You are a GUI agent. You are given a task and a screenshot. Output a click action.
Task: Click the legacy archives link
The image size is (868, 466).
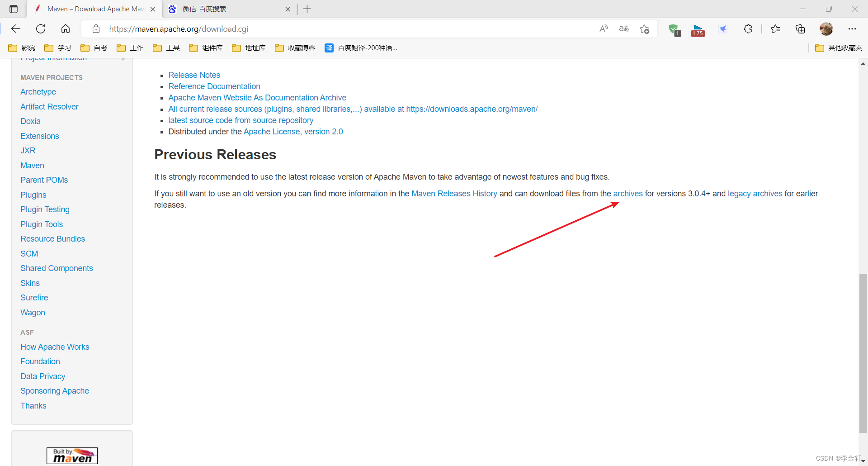point(755,194)
